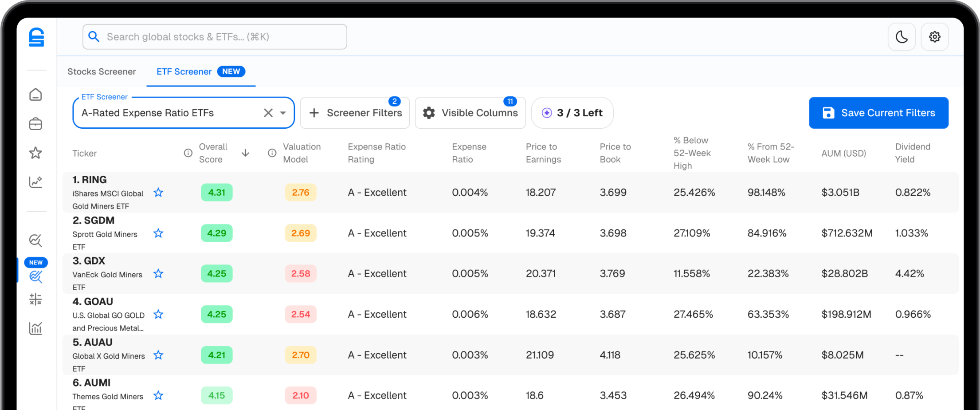
Task: Open the 2. SGDM ticker row
Action: tap(510, 233)
